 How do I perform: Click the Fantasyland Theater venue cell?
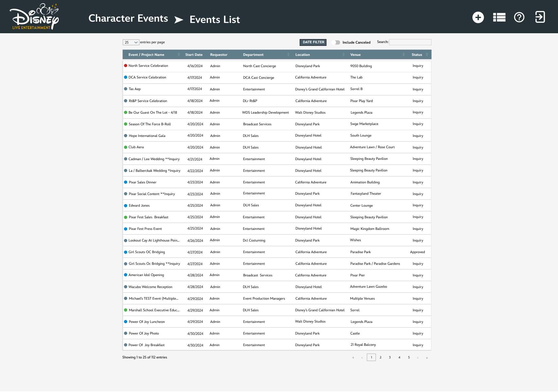click(366, 193)
